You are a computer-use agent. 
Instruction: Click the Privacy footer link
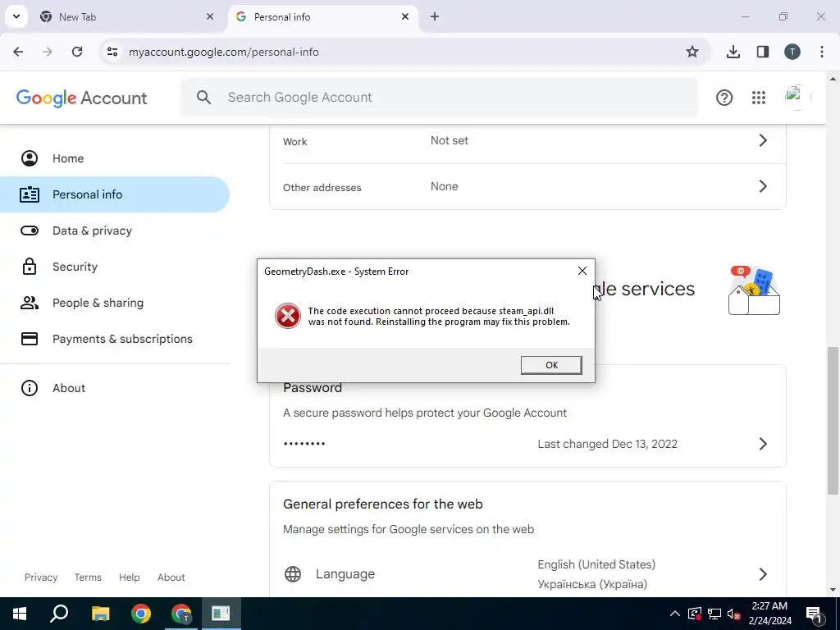[41, 577]
